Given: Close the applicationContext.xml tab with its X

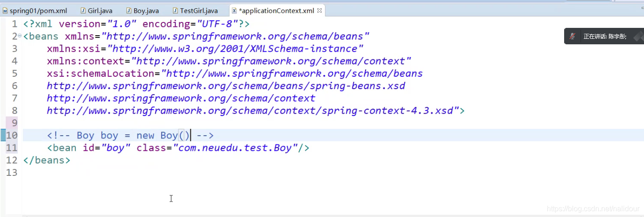Looking at the screenshot, I should point(319,10).
